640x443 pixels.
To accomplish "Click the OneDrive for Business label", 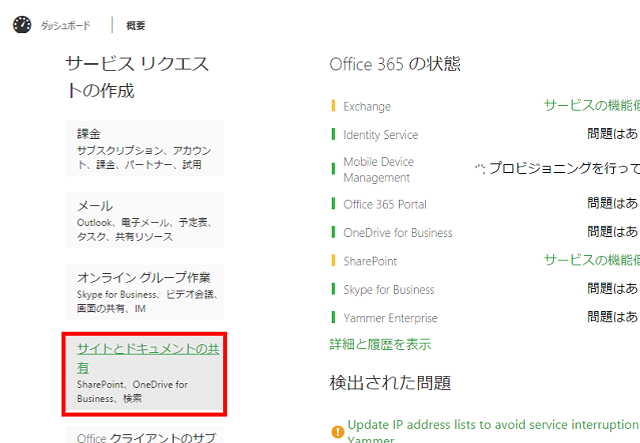I will 398,233.
